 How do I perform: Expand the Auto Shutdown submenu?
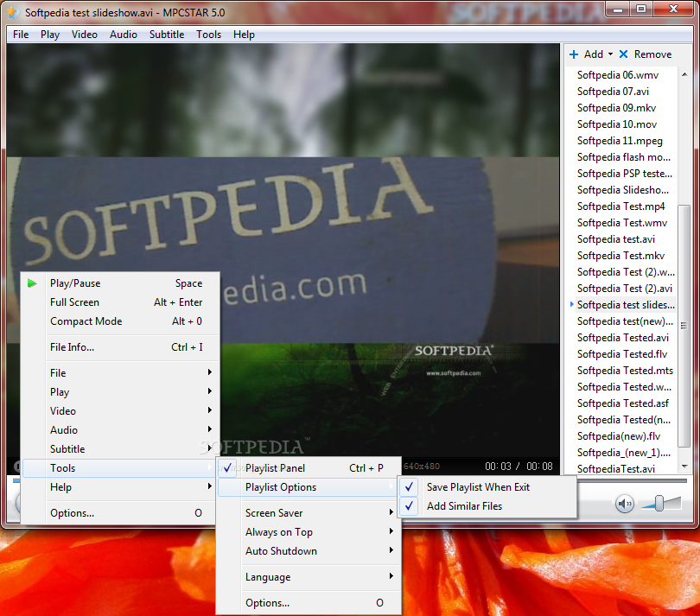pos(309,551)
